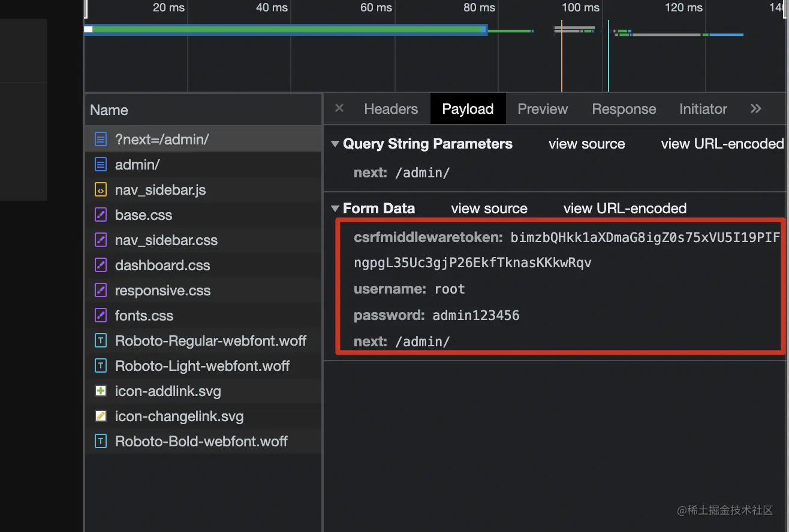Click the next value under Form Data

(422, 342)
